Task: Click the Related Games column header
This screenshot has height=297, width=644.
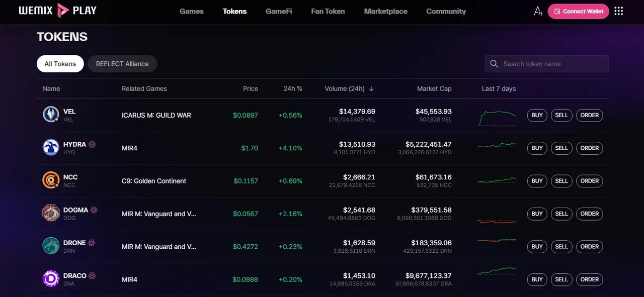Action: coord(144,88)
